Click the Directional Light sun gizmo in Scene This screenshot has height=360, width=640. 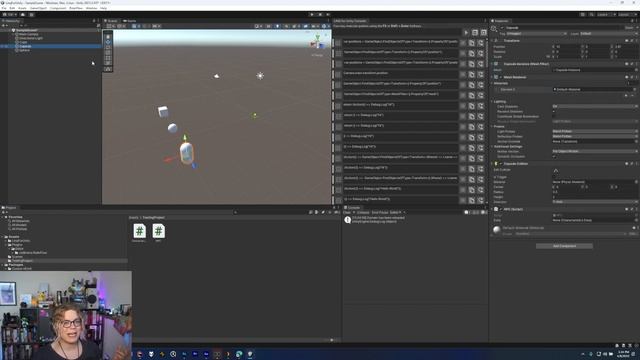point(260,76)
